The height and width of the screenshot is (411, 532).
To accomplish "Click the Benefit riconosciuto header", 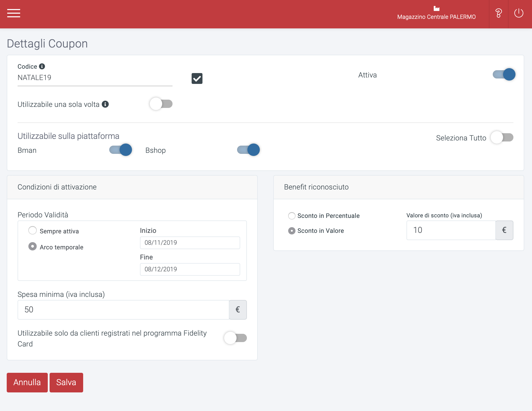I will [316, 187].
